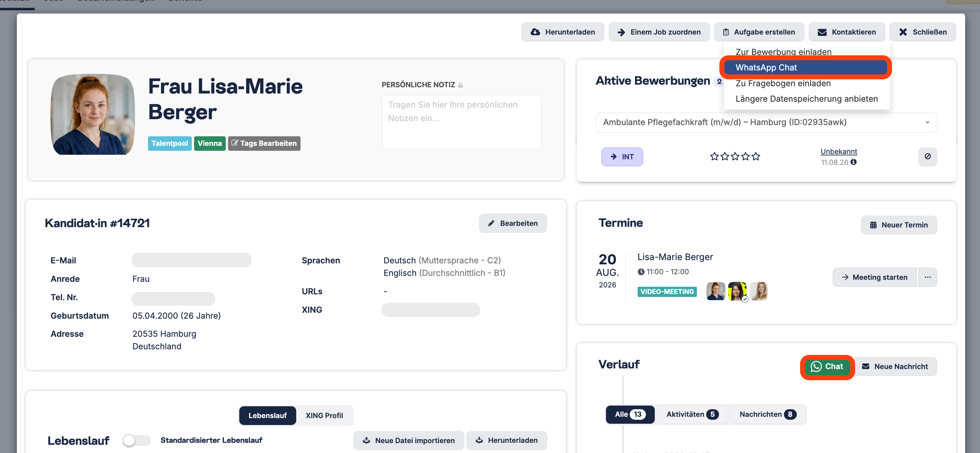This screenshot has height=453, width=980.
Task: Compose a Neue Nachricht
Action: coord(896,367)
